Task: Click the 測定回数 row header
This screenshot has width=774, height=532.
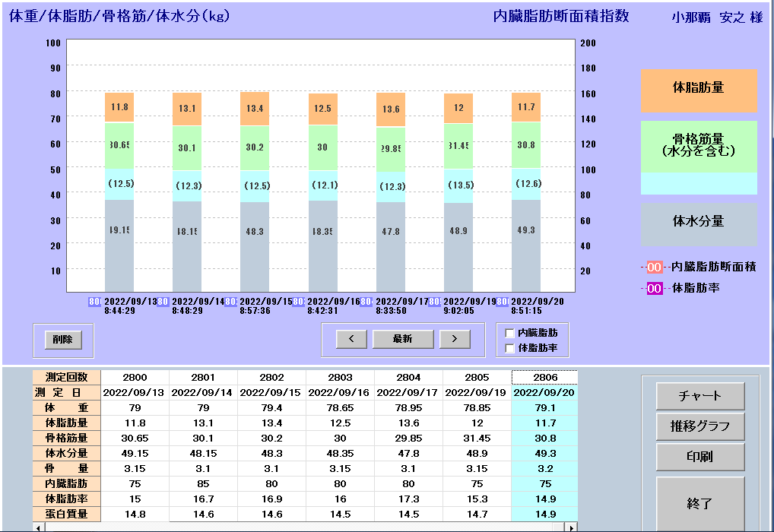Action: point(67,378)
